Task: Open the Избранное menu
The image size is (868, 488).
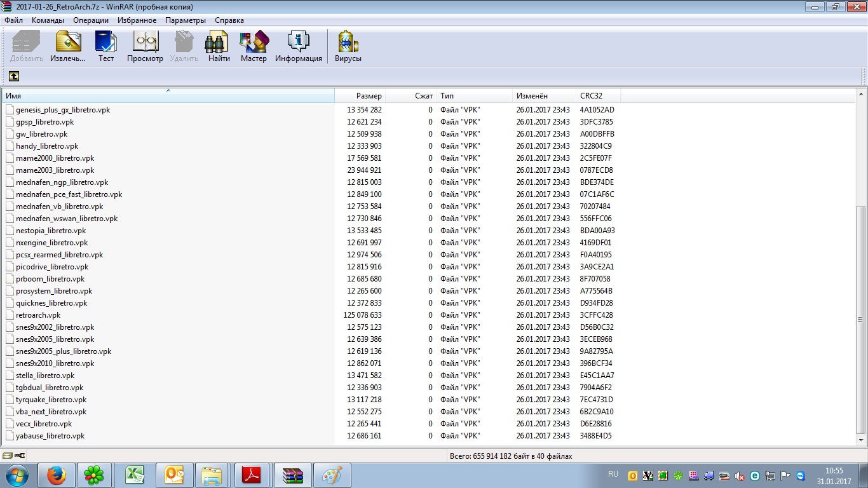Action: 137,20
